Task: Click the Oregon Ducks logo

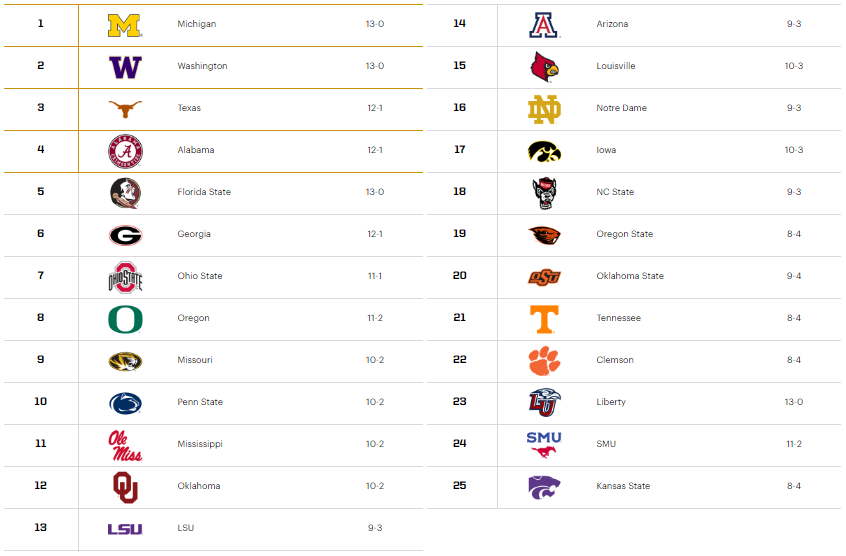Action: pos(125,319)
